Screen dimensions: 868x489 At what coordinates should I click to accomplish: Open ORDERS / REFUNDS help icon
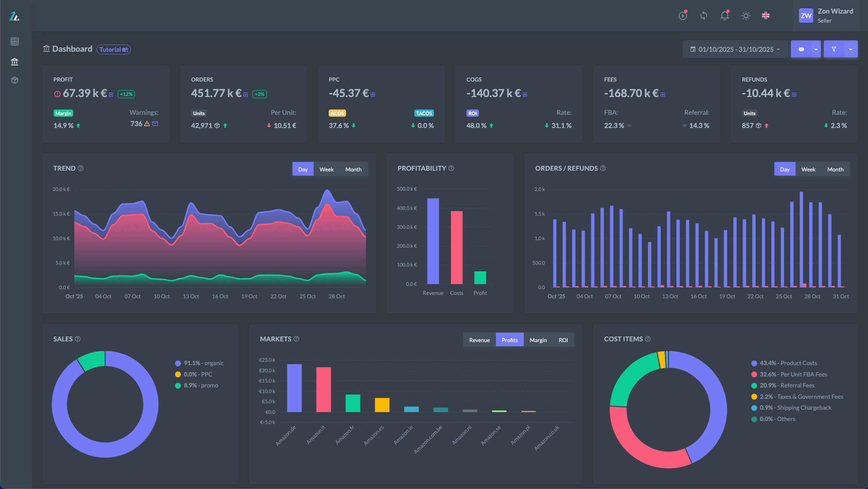click(603, 168)
